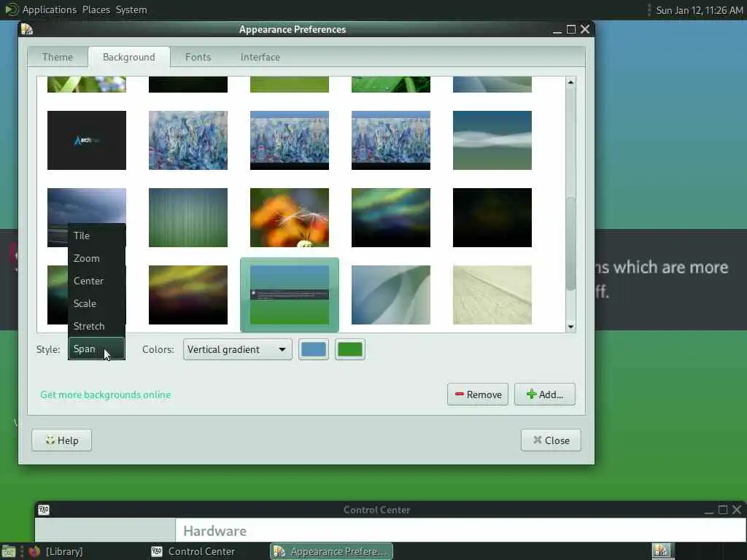This screenshot has width=747, height=560.
Task: Choose Span from the Style menu
Action: pos(97,349)
